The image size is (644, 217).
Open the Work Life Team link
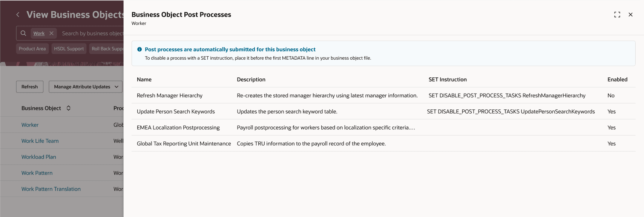40,141
